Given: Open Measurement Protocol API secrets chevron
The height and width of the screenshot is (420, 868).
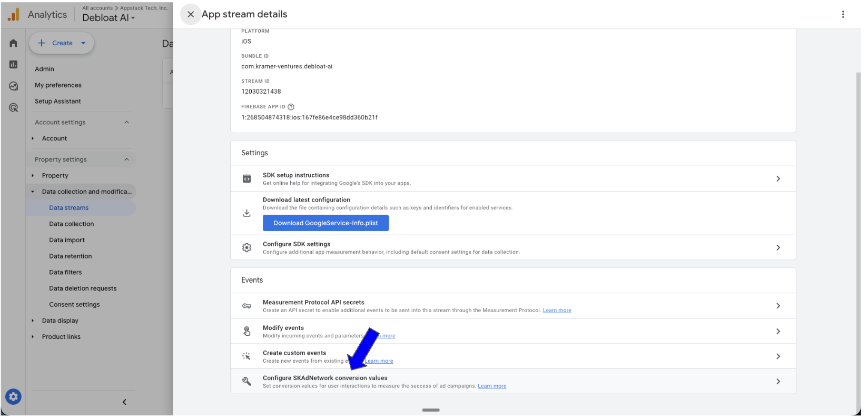Looking at the screenshot, I should click(x=778, y=306).
